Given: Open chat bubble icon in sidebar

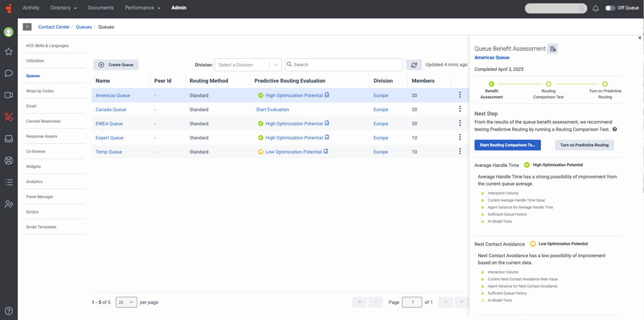Looking at the screenshot, I should click(x=8, y=73).
